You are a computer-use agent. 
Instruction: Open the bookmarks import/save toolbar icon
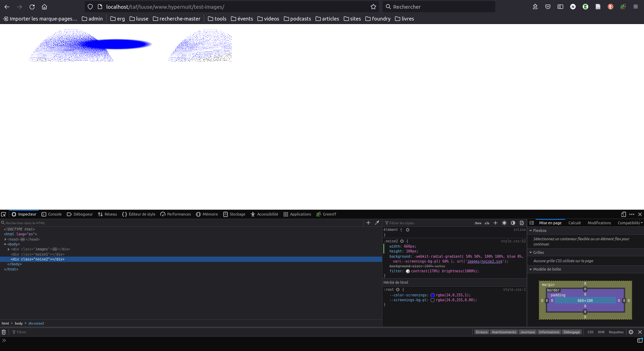tap(535, 7)
